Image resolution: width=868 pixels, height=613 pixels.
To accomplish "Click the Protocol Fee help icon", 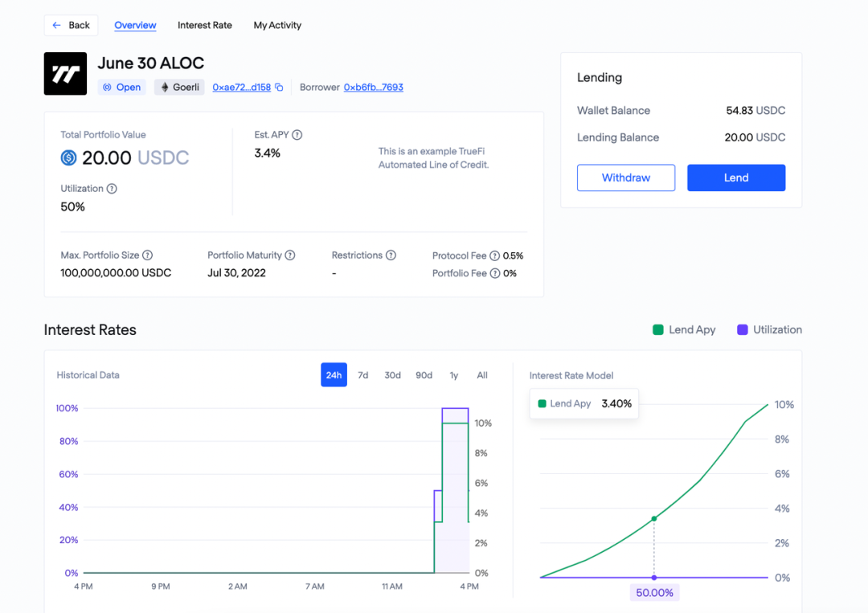I will pos(495,256).
